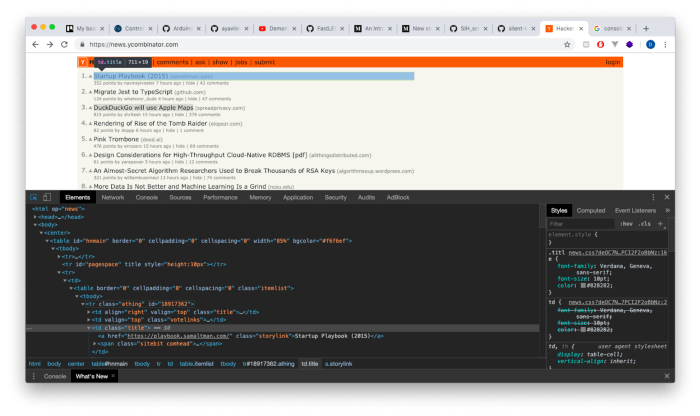This screenshot has width=700, height=416.
Task: Open the Application panel
Action: tap(298, 197)
